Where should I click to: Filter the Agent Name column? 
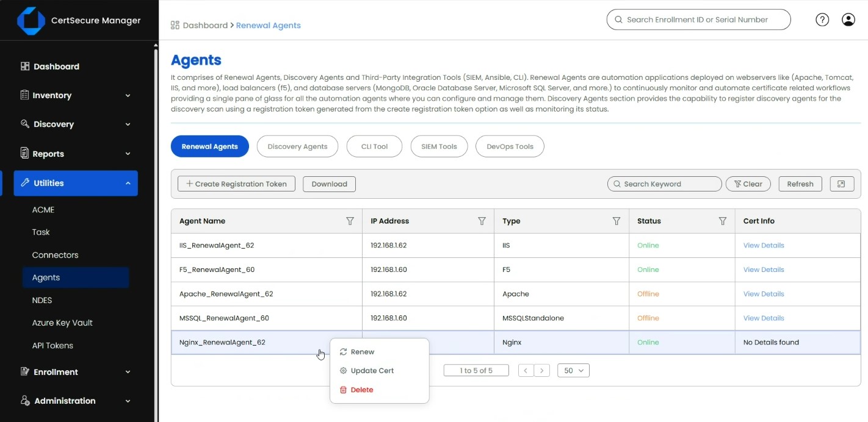pos(350,221)
